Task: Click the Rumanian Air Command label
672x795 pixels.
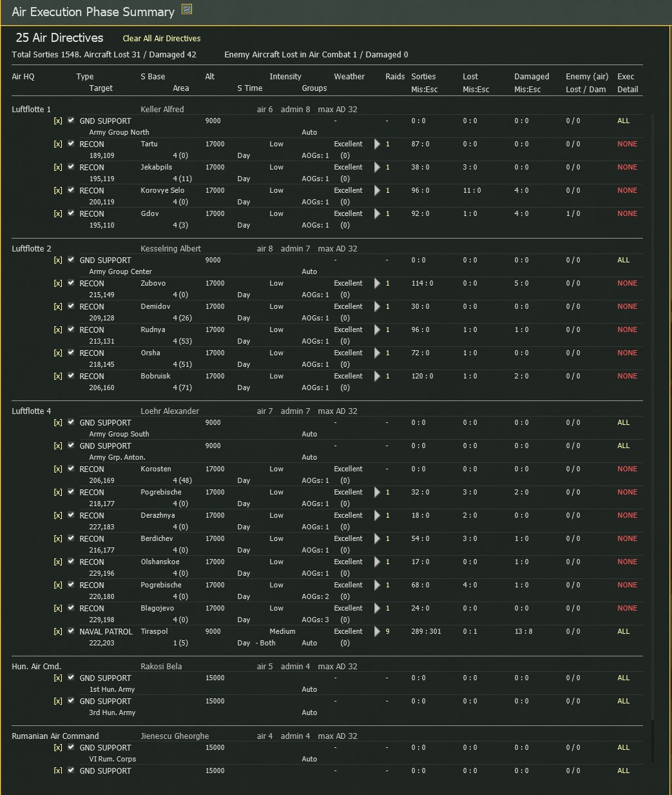Action: [x=55, y=736]
